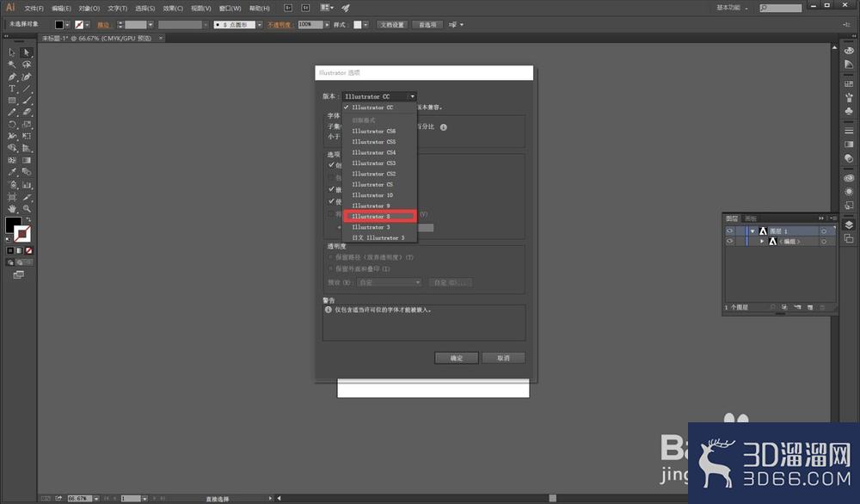Open the Gradient panel in right dock
This screenshot has height=504, width=860.
click(849, 144)
